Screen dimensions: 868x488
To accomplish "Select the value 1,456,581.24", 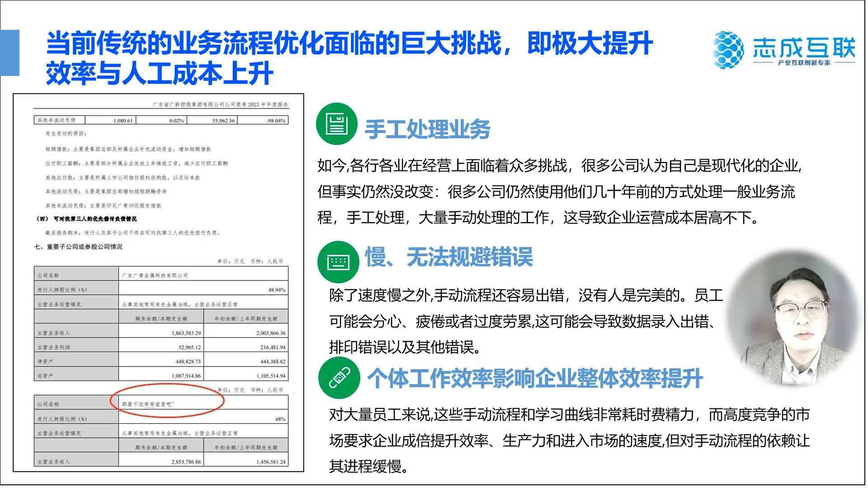I will (x=271, y=462).
